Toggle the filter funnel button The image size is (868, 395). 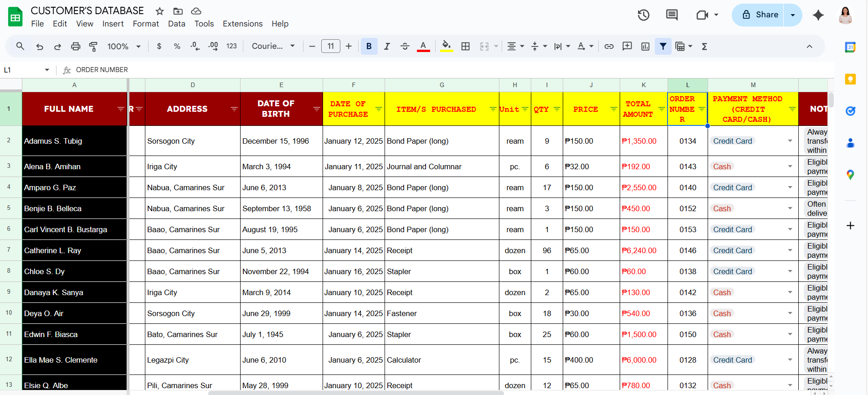[663, 46]
